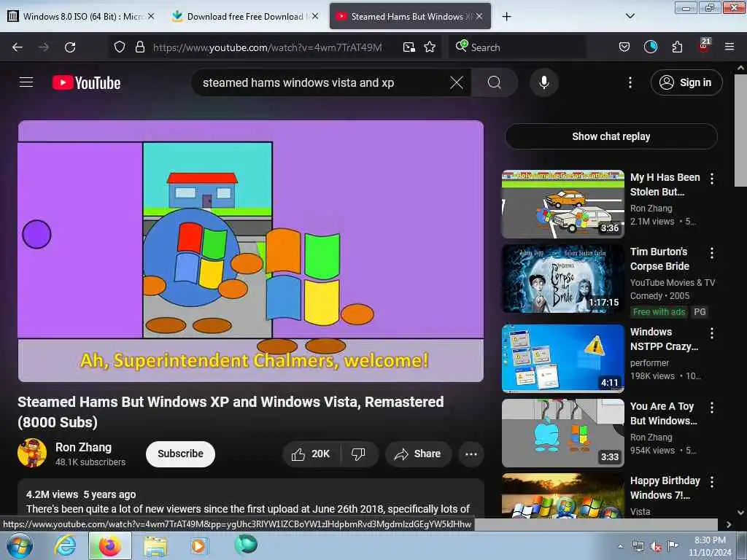The width and height of the screenshot is (747, 560).
Task: Open options for Tim Burton's Corpse Bride
Action: point(712,253)
